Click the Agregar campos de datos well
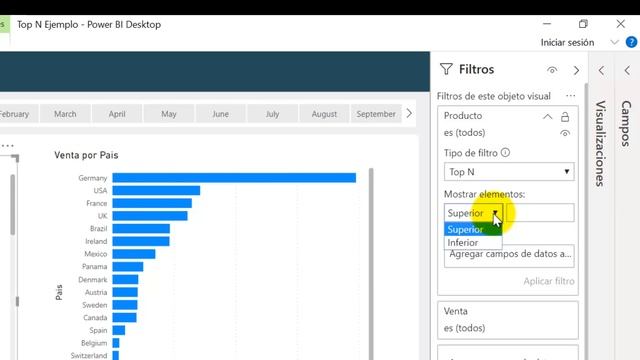 point(509,257)
